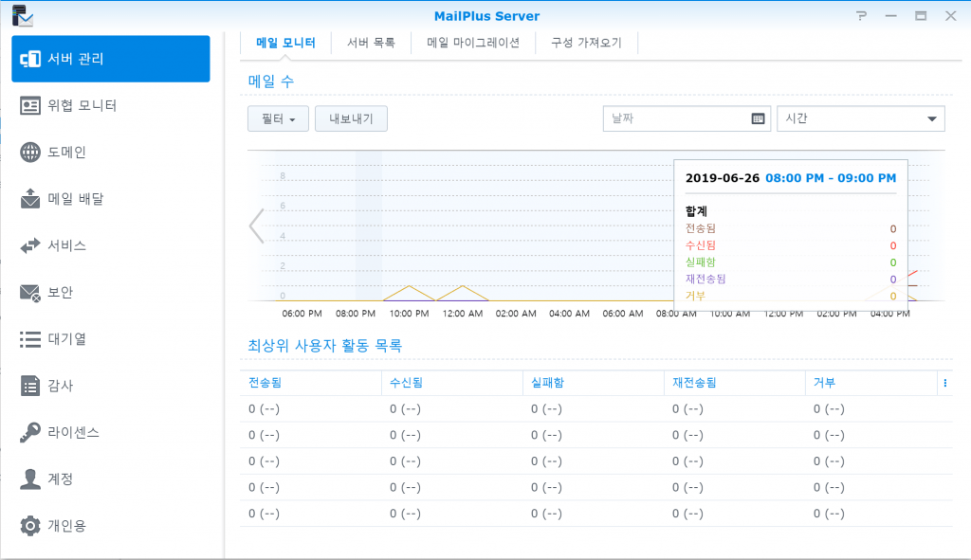
Task: Maximize the MailPlus Server window
Action: [921, 16]
